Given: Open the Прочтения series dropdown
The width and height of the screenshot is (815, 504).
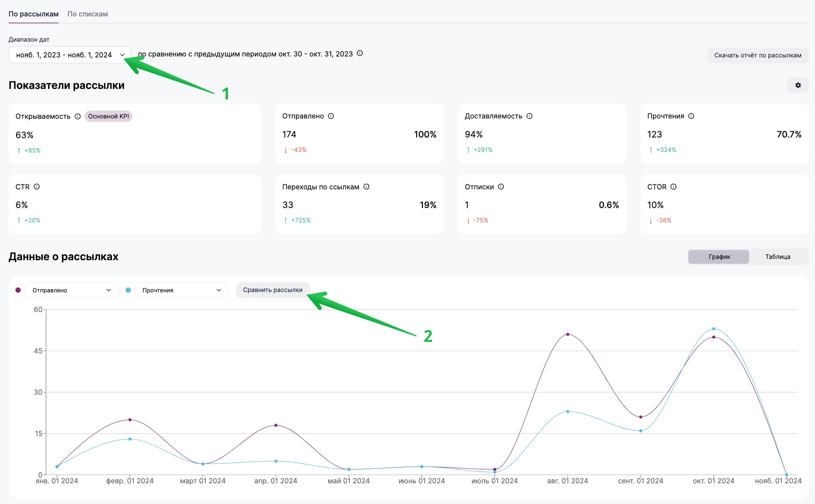Looking at the screenshot, I should pyautogui.click(x=181, y=290).
